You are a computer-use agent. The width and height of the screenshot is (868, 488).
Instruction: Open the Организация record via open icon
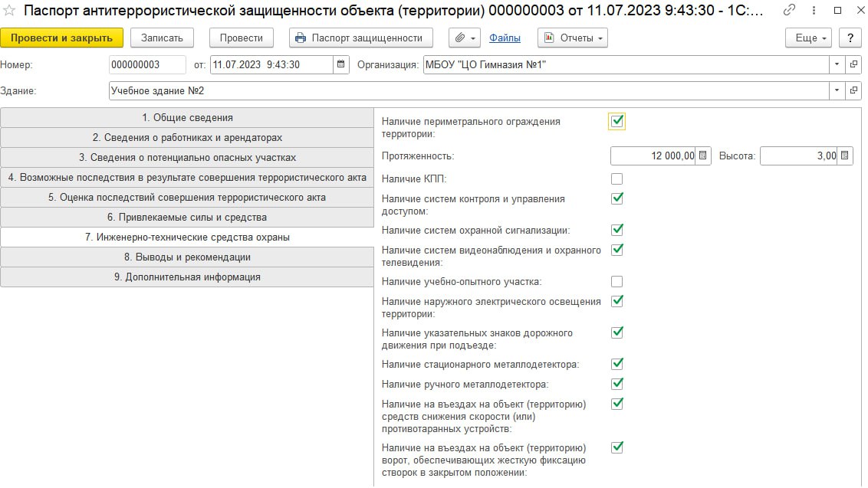coord(854,65)
